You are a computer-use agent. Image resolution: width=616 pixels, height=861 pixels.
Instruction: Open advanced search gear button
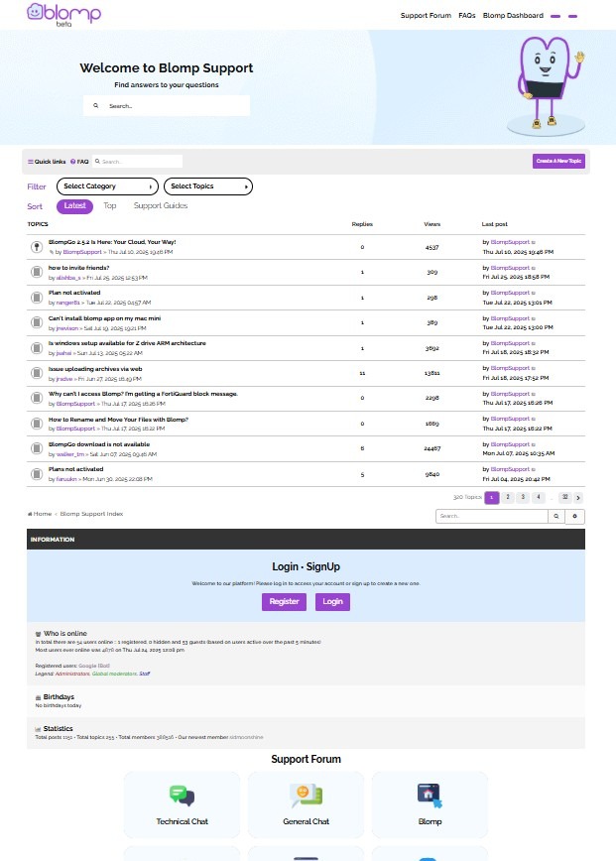[574, 516]
